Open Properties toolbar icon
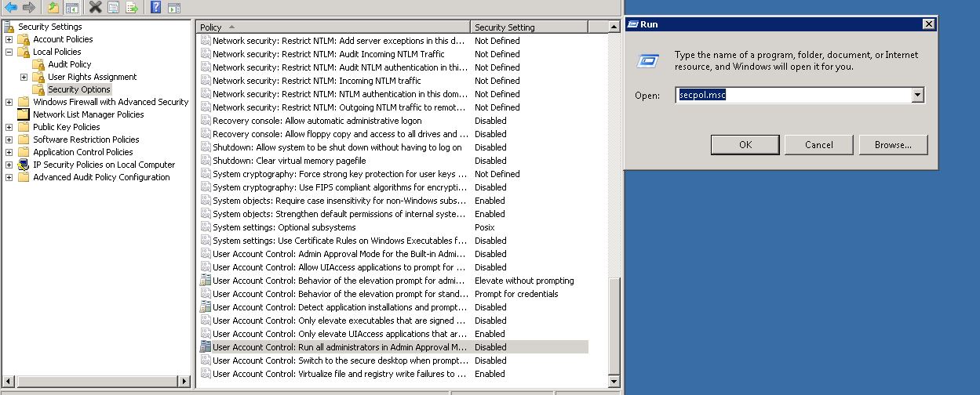This screenshot has width=980, height=395. (113, 8)
